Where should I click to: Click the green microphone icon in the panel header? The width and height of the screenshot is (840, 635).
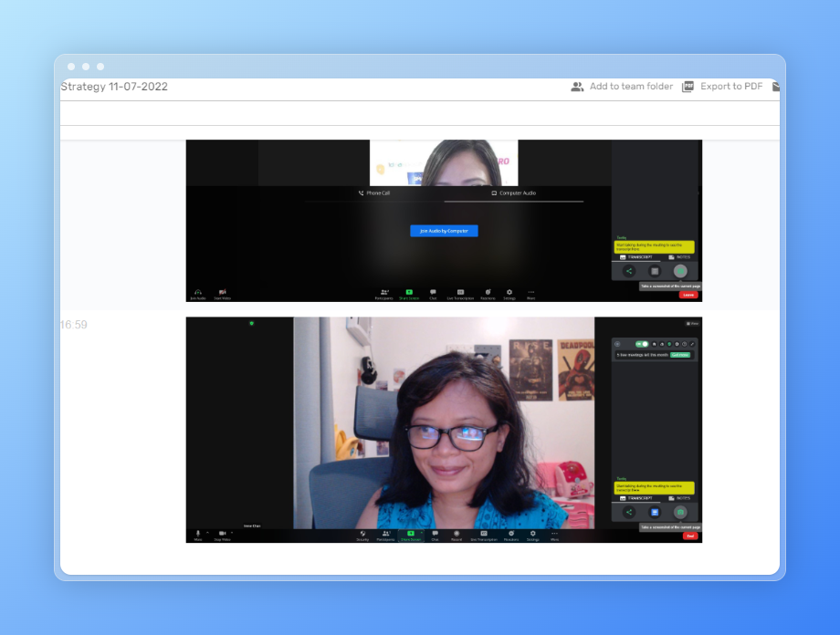pos(669,344)
